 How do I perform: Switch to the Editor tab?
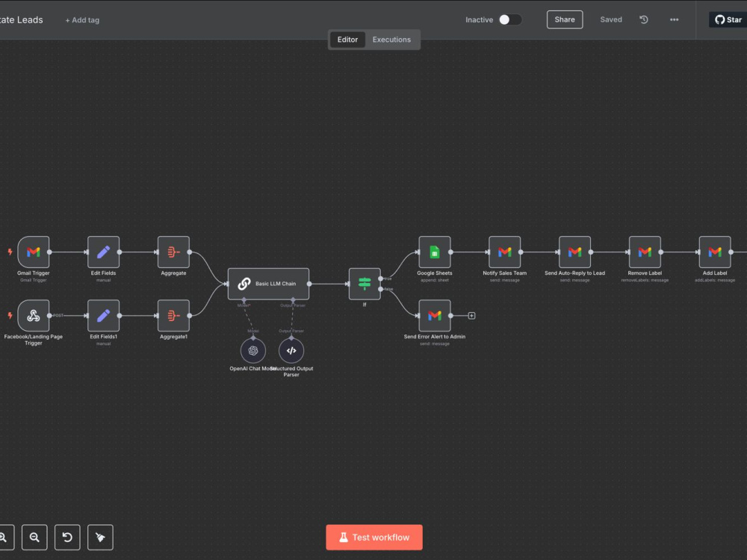(347, 40)
